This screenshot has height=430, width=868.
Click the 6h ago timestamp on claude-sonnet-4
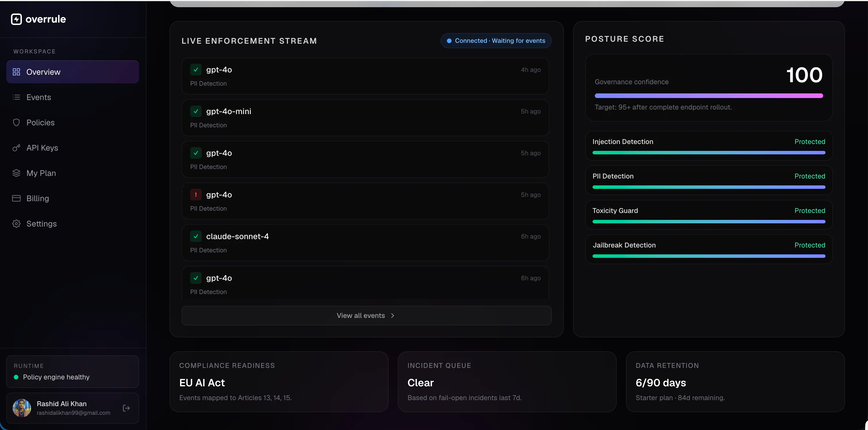(x=531, y=237)
